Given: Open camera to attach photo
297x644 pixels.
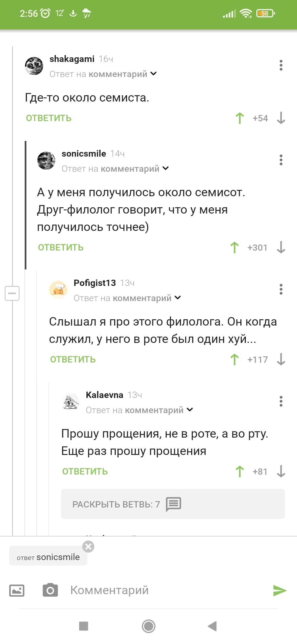Looking at the screenshot, I should pyautogui.click(x=50, y=590).
